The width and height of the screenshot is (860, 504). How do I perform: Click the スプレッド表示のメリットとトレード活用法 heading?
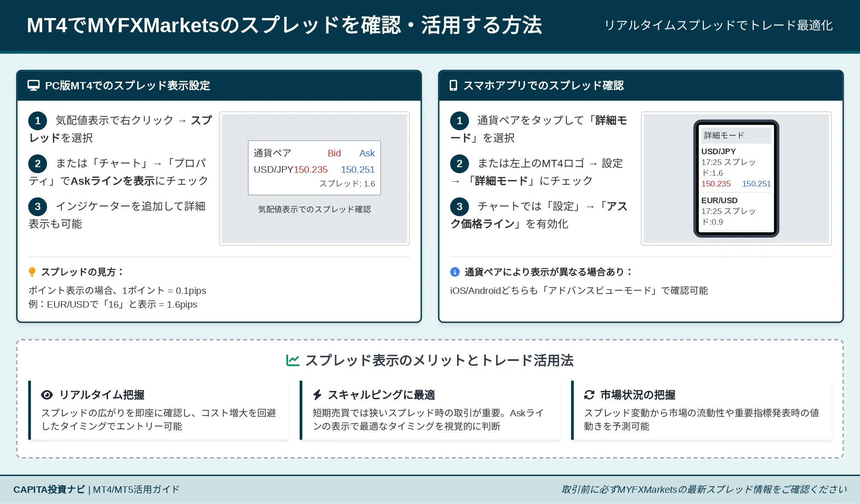[439, 360]
